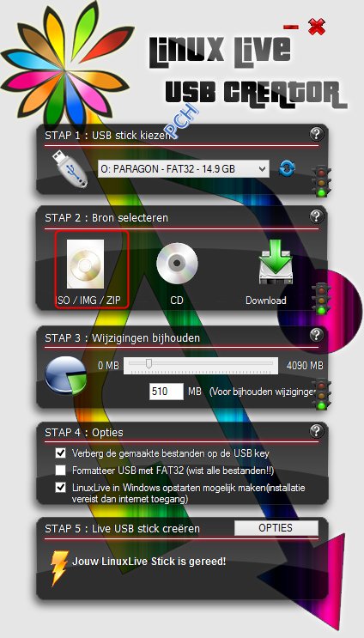The height and width of the screenshot is (638, 364).
Task: Open the O: PARAGON drive dropdown
Action: click(x=184, y=168)
